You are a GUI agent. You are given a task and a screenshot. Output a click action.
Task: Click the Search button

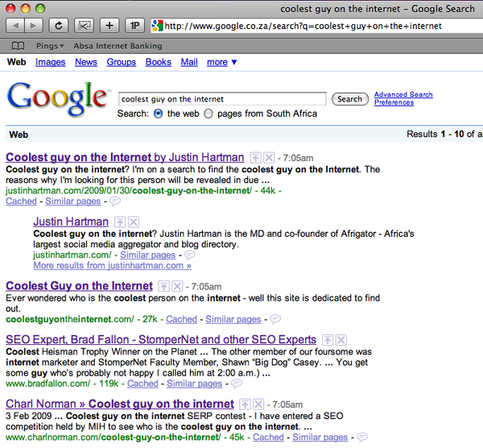pos(350,99)
